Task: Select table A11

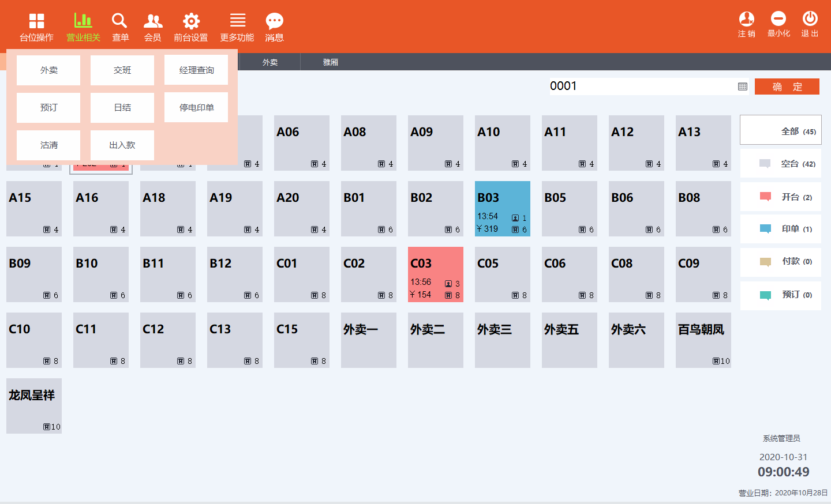Action: [x=570, y=143]
